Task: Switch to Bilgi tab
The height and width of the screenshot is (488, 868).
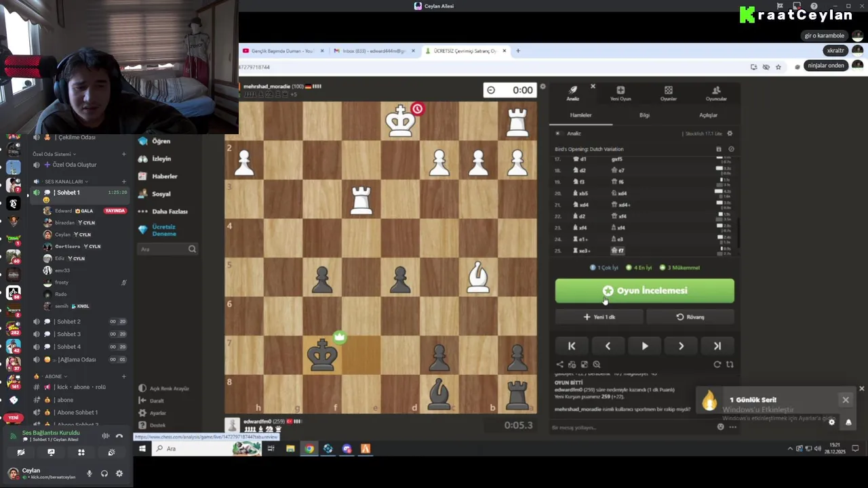Action: (644, 115)
